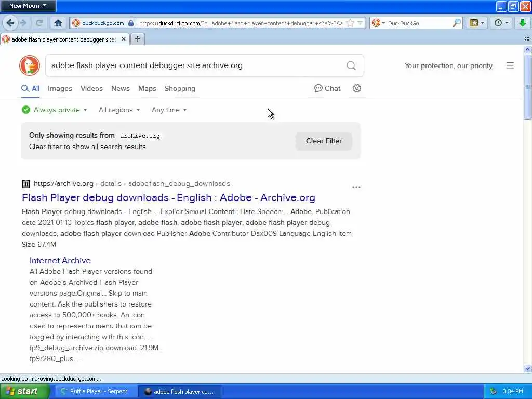532x399 pixels.
Task: Click the padlock site security icon
Action: (131, 23)
